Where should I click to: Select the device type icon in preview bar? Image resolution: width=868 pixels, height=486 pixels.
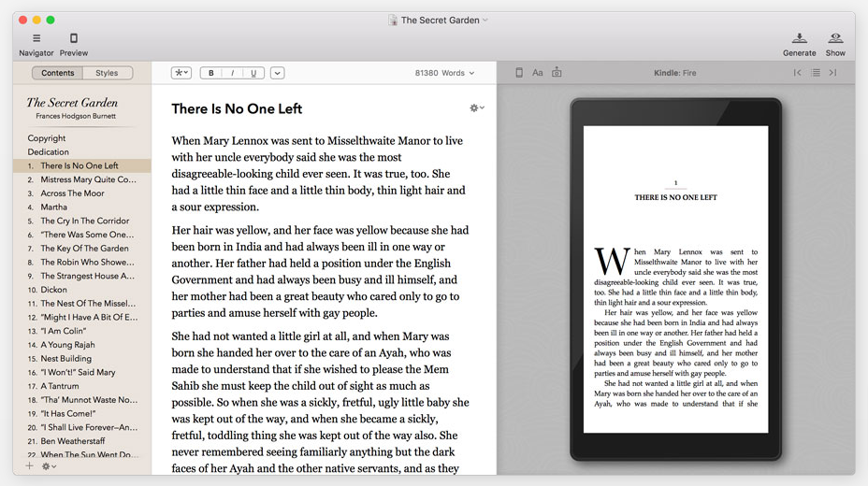tap(519, 72)
